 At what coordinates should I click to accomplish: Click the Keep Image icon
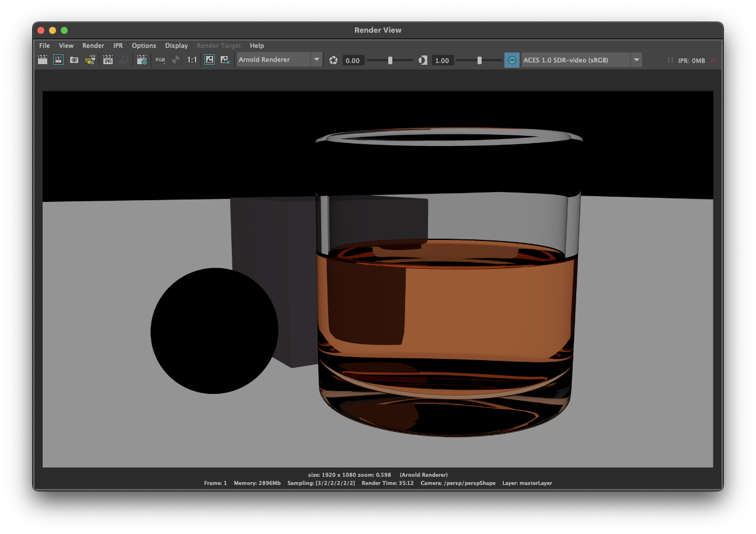pyautogui.click(x=209, y=60)
